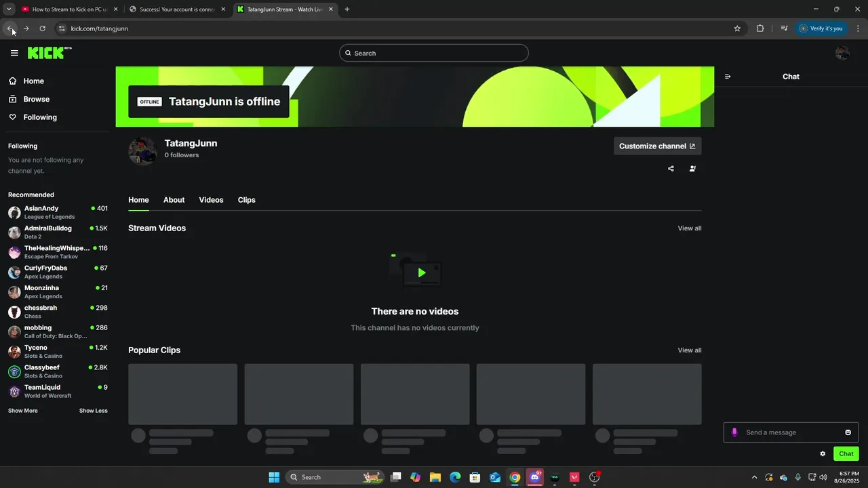
Task: Click the video play icon placeholder
Action: tap(422, 273)
